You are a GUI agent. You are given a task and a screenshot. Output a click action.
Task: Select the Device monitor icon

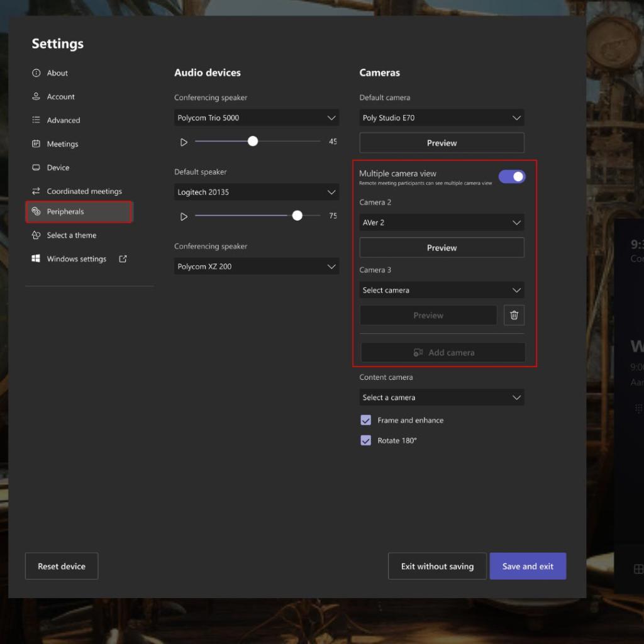[x=37, y=167]
